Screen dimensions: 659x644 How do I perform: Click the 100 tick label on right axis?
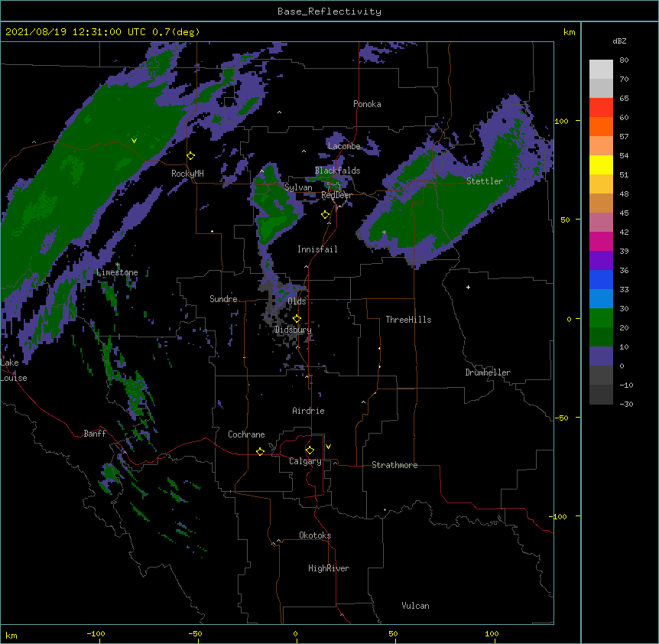(x=561, y=121)
